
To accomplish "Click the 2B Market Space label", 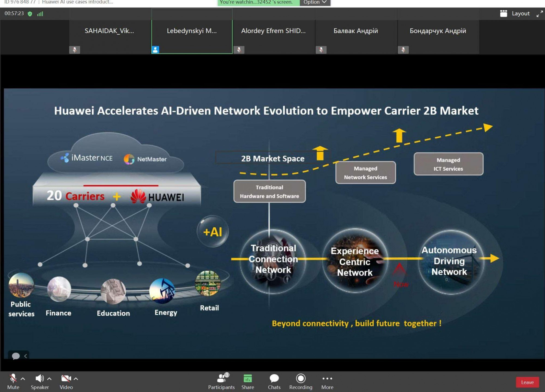I will click(x=272, y=158).
